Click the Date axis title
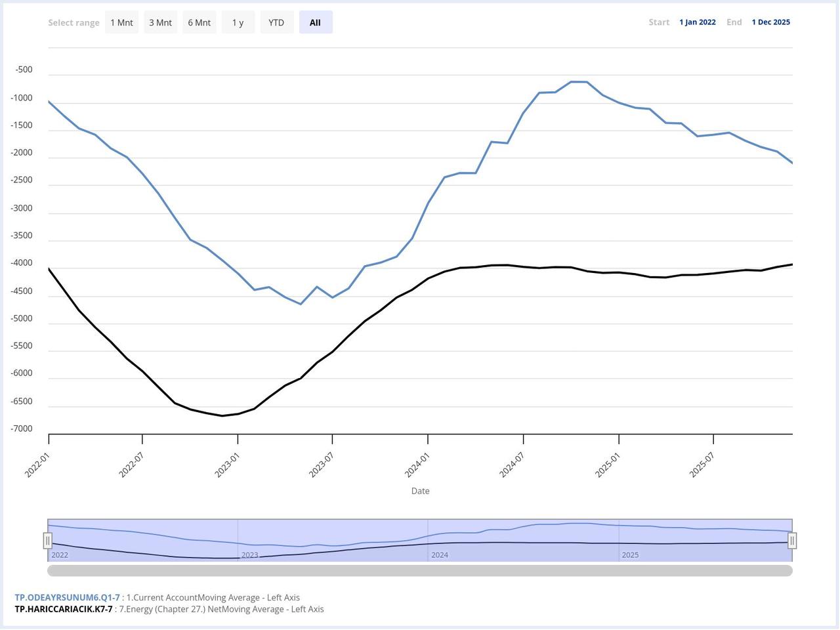Screen dimensions: 840x630 pyautogui.click(x=420, y=490)
